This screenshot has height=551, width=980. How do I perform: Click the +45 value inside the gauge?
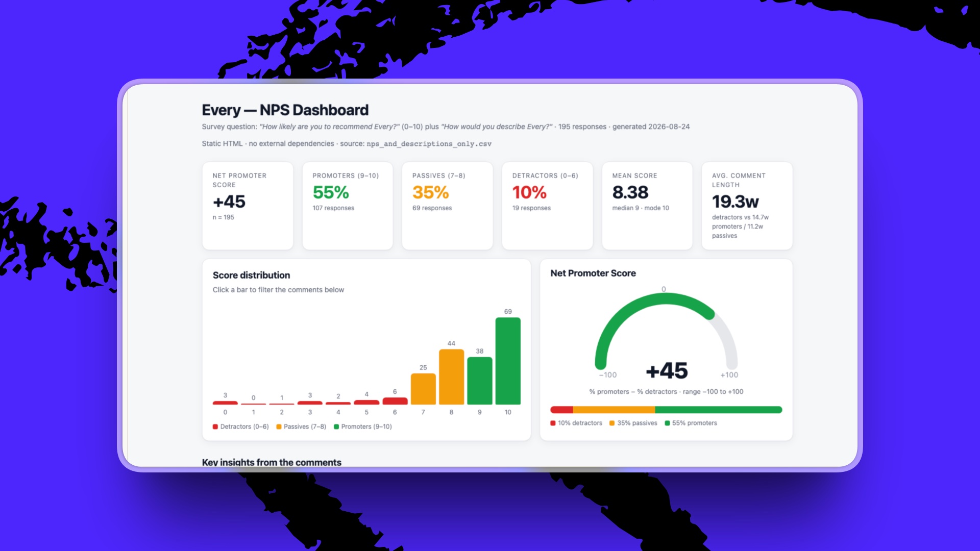[x=667, y=371]
